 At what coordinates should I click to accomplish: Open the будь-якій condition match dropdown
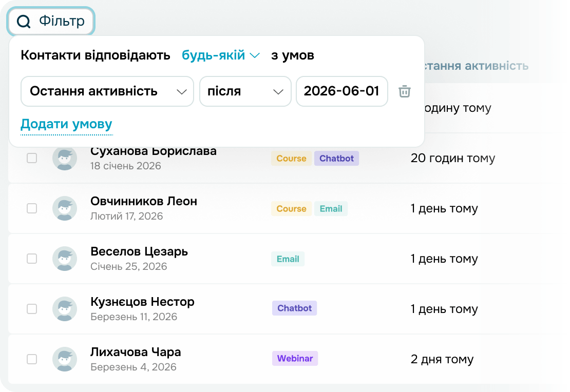click(x=221, y=55)
